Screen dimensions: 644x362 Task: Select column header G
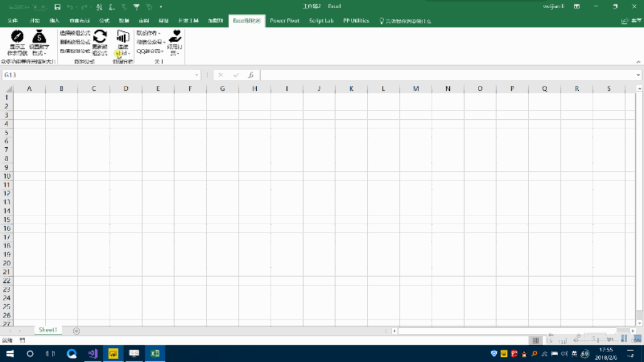pos(222,89)
